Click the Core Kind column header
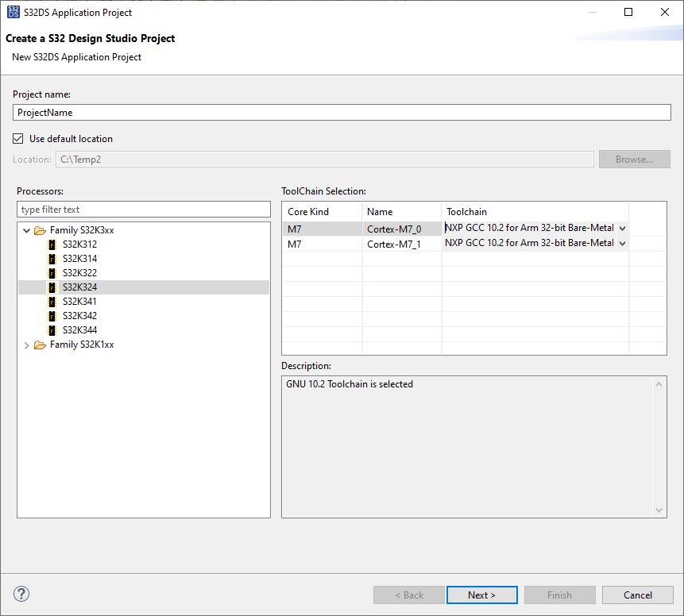684x616 pixels. 322,212
